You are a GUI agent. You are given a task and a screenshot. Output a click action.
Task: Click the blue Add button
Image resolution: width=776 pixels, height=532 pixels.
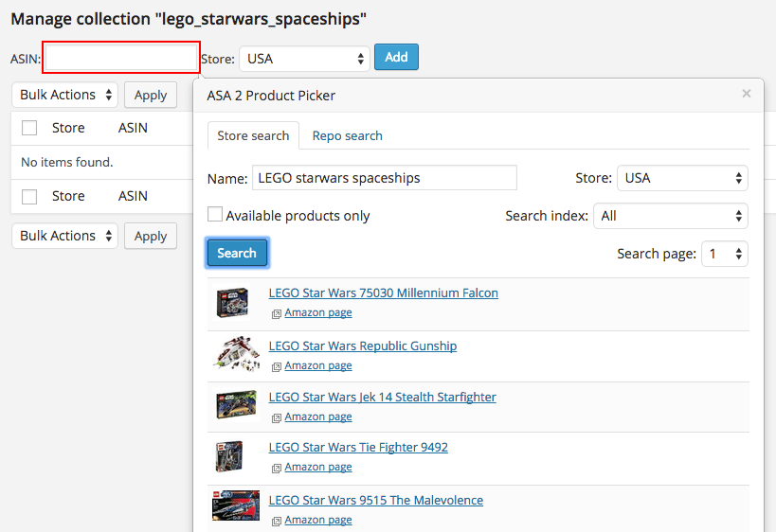point(396,57)
